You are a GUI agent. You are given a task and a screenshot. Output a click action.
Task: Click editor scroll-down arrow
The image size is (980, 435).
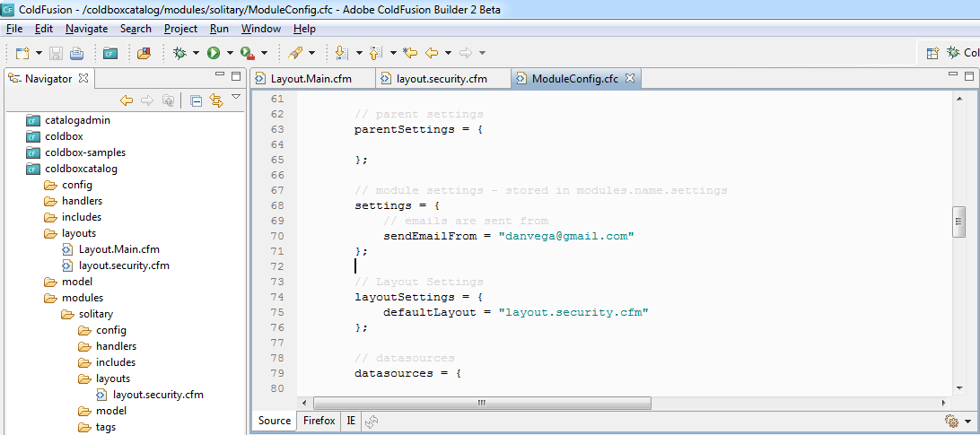(x=959, y=388)
